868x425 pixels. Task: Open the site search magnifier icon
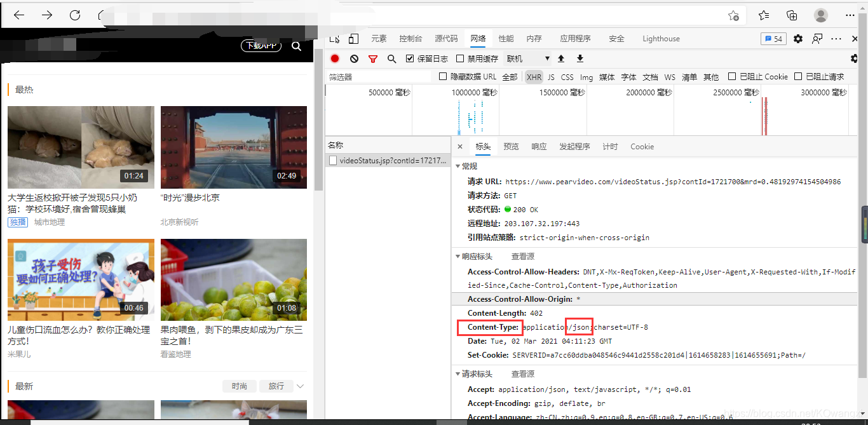point(296,46)
